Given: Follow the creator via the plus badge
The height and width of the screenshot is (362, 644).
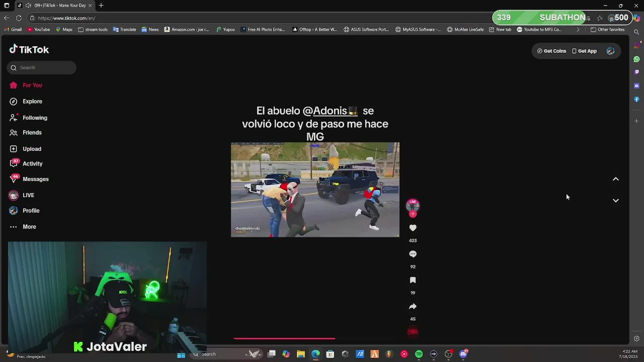Looking at the screenshot, I should click(x=413, y=214).
